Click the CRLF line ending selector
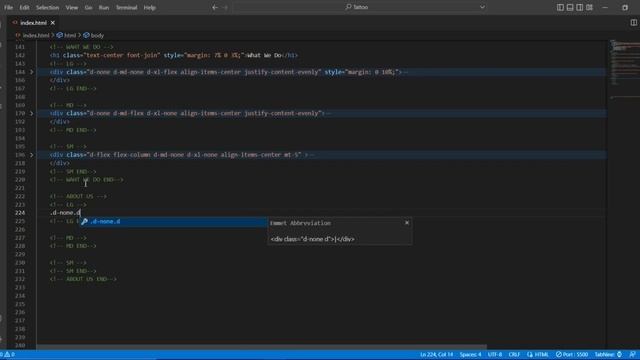Viewport: 640px width, 360px height. point(514,354)
